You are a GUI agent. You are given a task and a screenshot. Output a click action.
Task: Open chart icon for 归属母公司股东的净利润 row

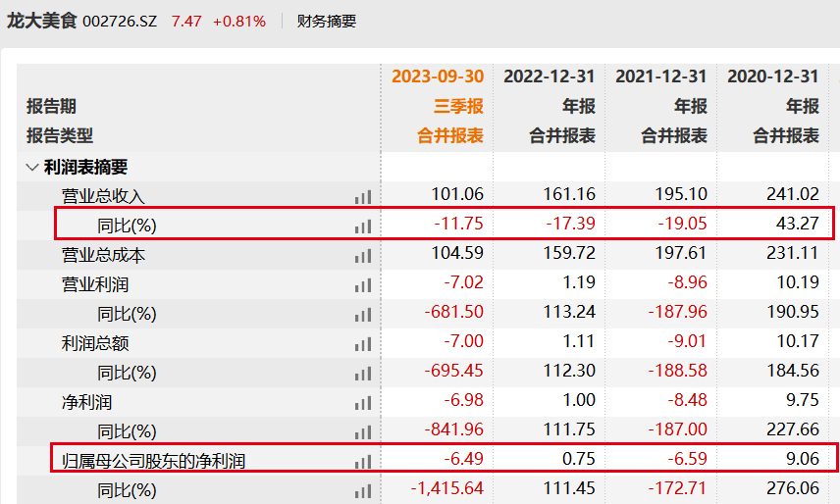363,462
